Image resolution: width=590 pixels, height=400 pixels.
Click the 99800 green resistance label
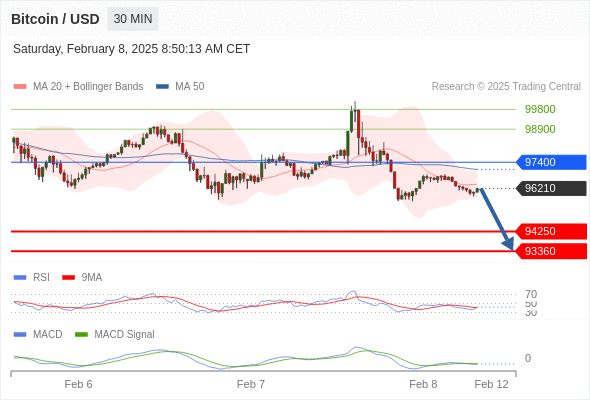(540, 109)
